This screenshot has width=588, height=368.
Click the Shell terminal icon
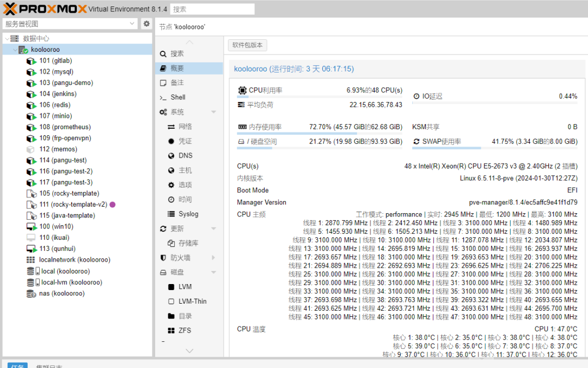163,98
